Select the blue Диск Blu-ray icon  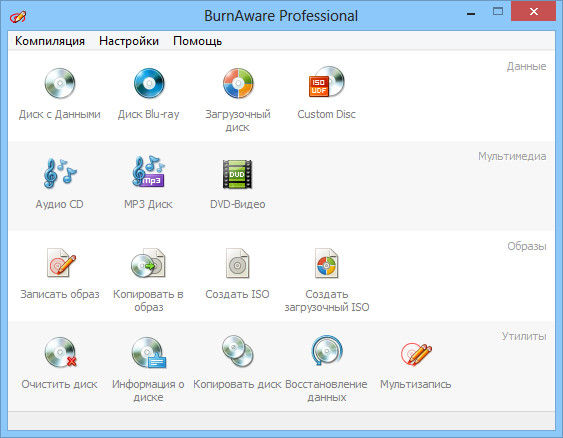pyautogui.click(x=149, y=83)
